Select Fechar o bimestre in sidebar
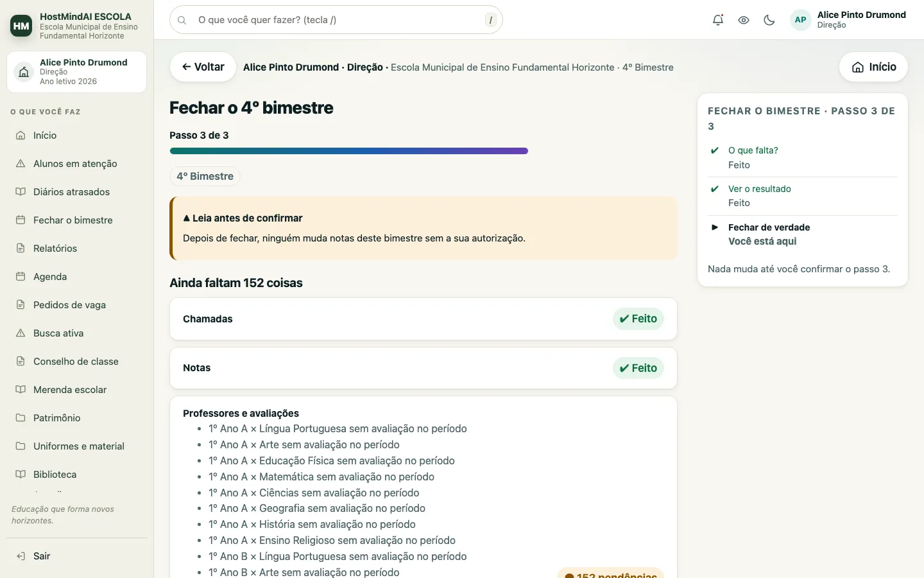924x578 pixels. (x=77, y=220)
